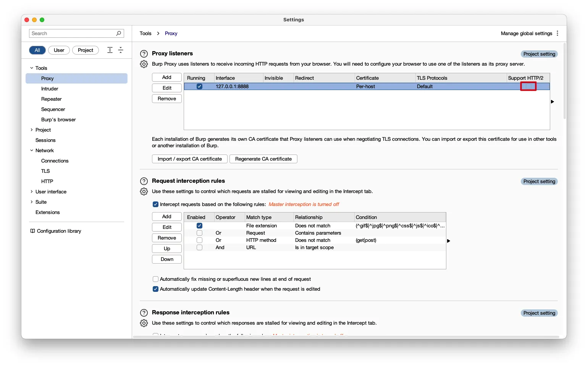Click the search magnifier icon
The width and height of the screenshot is (588, 367).
(119, 33)
